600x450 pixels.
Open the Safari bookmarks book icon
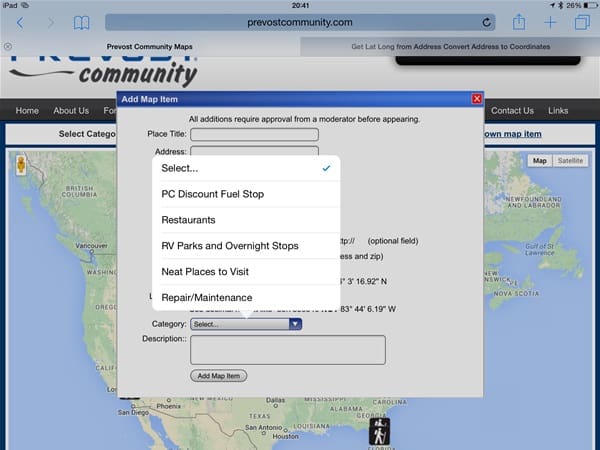tap(82, 23)
